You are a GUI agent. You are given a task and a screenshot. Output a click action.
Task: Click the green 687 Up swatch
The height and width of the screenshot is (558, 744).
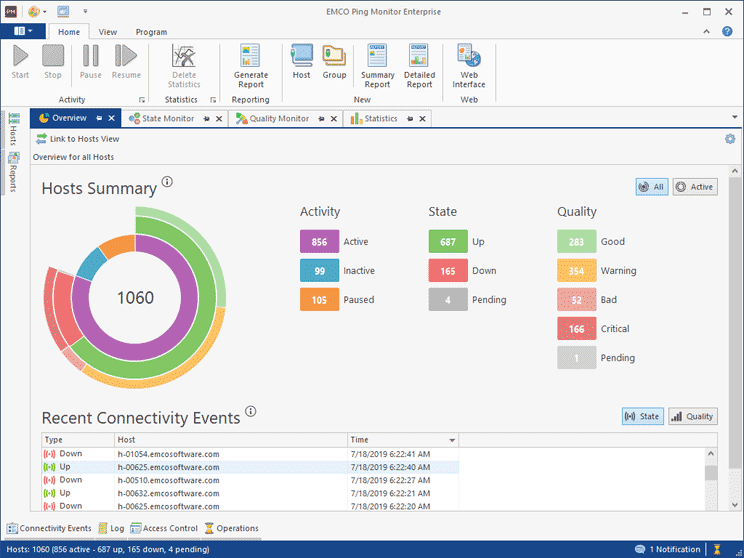(448, 242)
